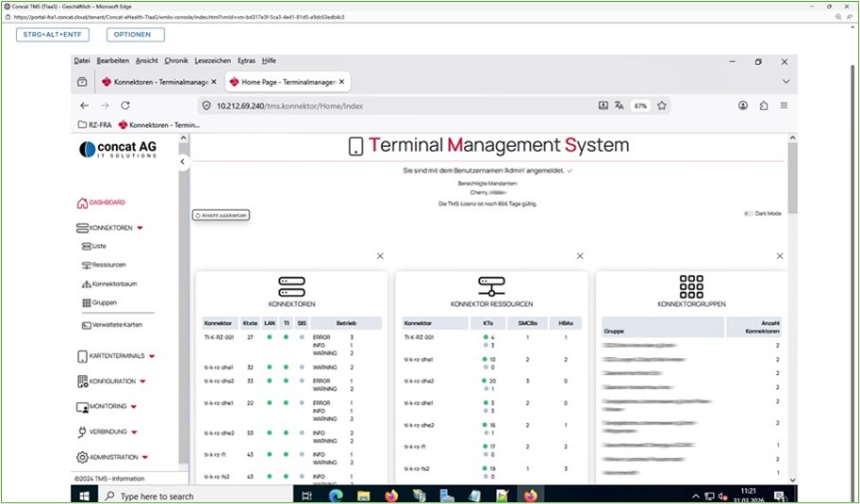Screen dimensions: 860x504
Task: Click the Ansicht zurücksetzen button
Action: coord(221,216)
